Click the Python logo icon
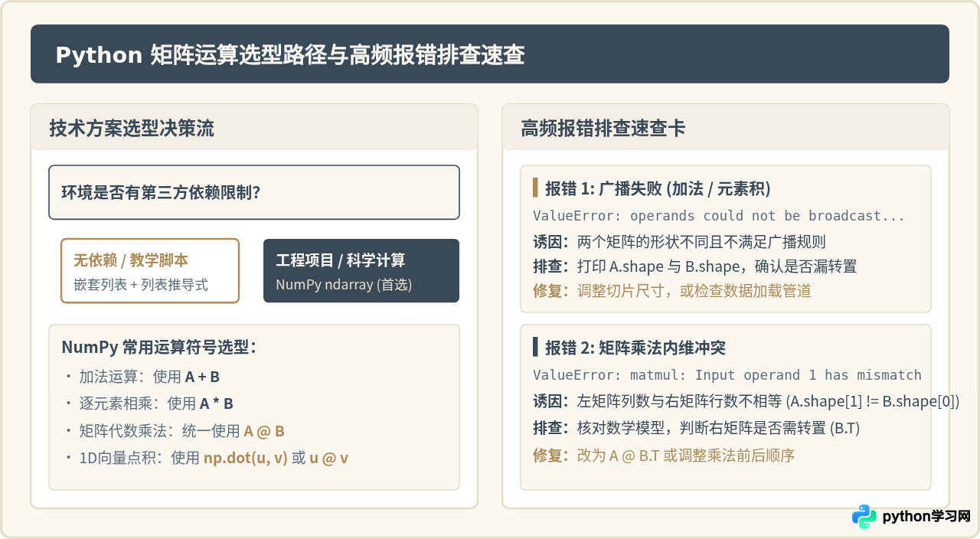 (864, 517)
